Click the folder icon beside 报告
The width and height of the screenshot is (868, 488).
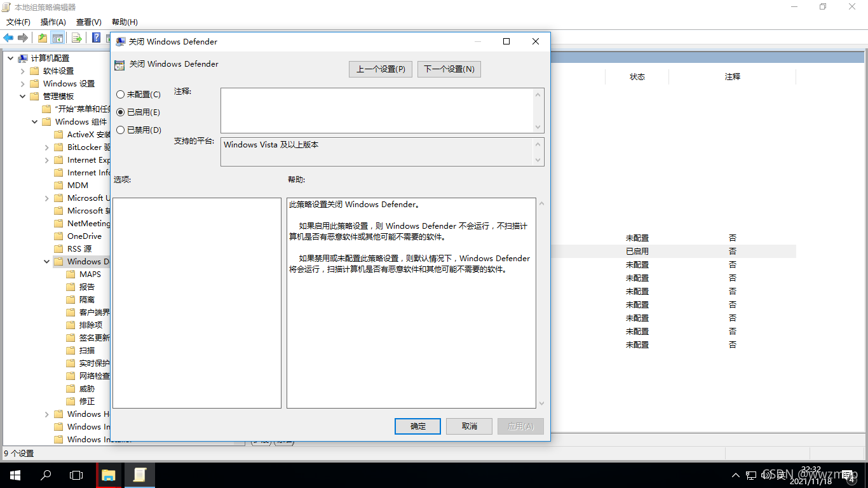tap(71, 287)
